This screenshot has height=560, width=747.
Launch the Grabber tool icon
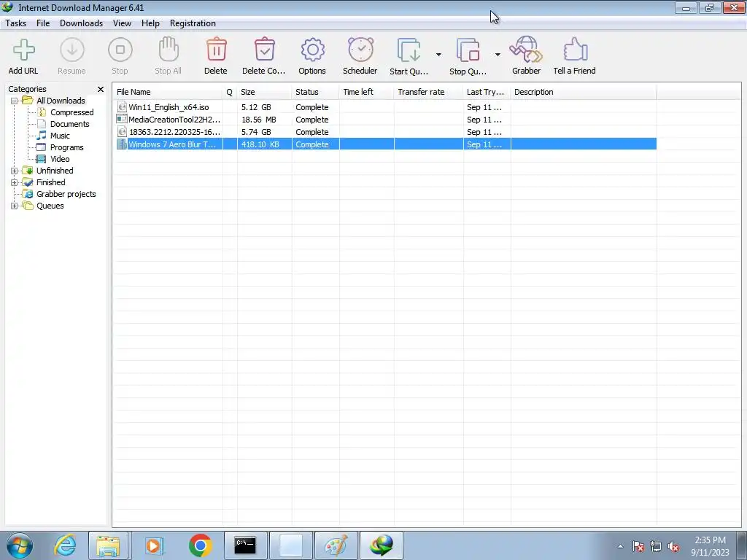526,50
